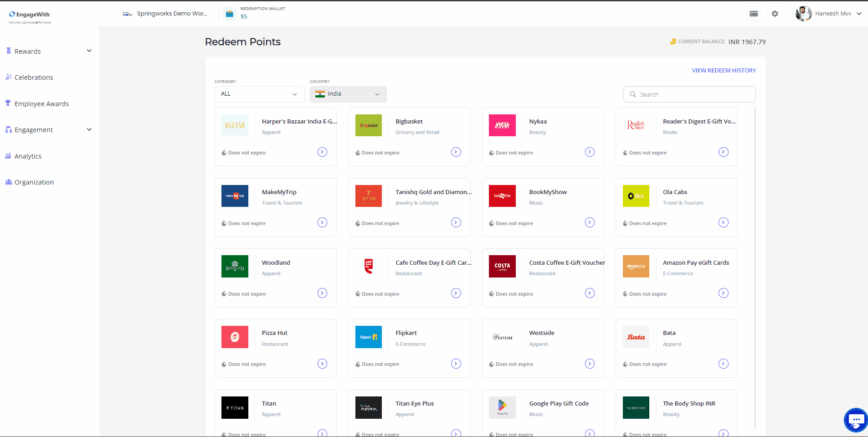The height and width of the screenshot is (437, 868).
Task: Click the voucher list scrollbar
Action: (x=755, y=268)
